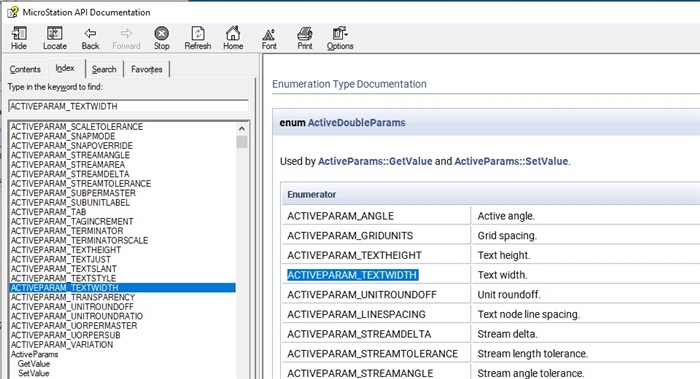Follow the ActiveParams::SetValue link
This screenshot has height=379, width=700.
[511, 161]
